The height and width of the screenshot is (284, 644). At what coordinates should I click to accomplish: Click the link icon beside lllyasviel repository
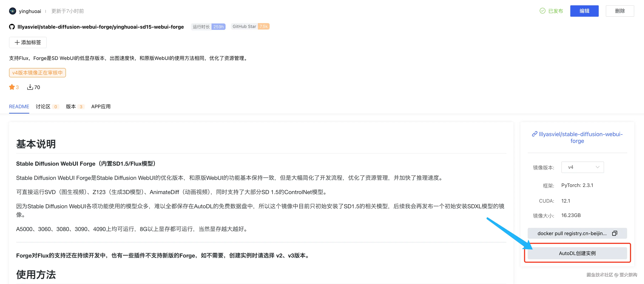point(534,134)
